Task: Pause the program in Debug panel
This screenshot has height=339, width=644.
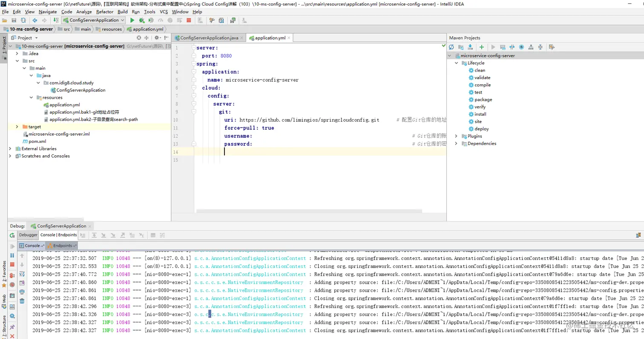Action: tap(12, 255)
